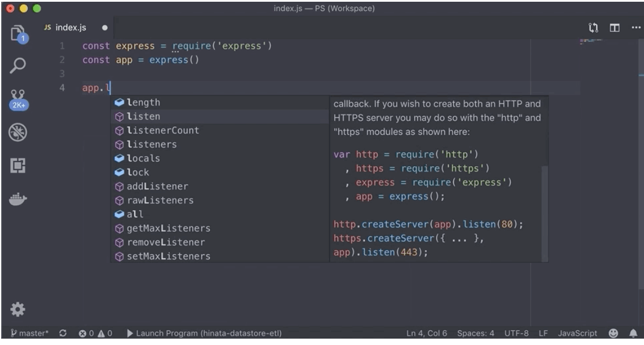Viewport: 644px width, 345px height.
Task: Click the macOS yellow minimize button
Action: [24, 8]
